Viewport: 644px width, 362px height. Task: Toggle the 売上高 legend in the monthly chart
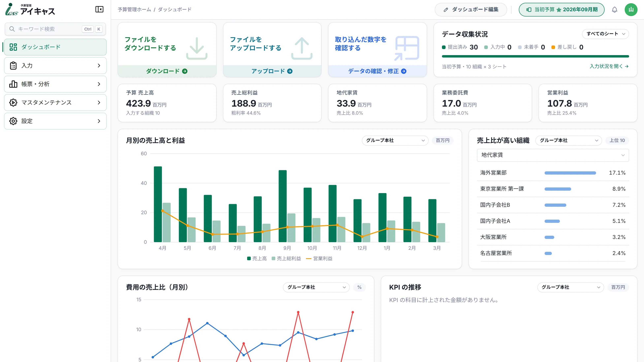coord(257,258)
